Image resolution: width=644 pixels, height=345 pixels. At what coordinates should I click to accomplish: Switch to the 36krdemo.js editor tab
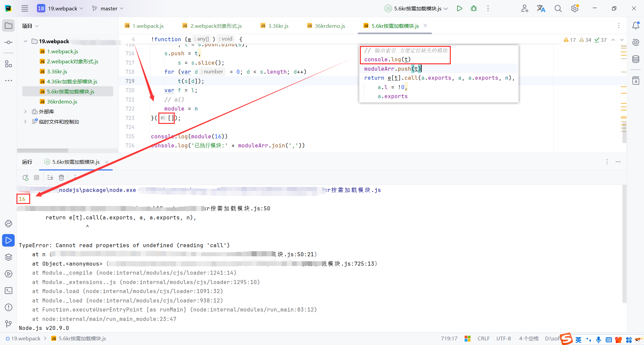329,25
